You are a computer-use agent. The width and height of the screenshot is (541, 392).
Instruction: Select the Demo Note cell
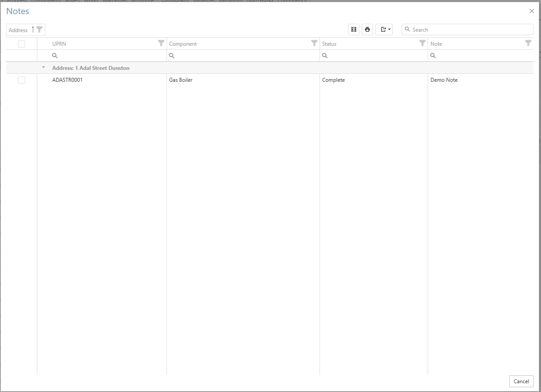pos(444,80)
